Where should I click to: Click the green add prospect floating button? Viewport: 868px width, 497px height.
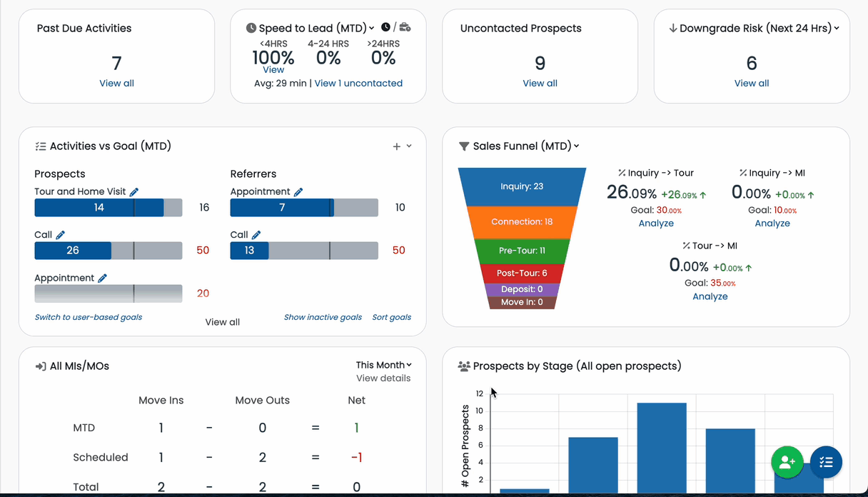[787, 462]
